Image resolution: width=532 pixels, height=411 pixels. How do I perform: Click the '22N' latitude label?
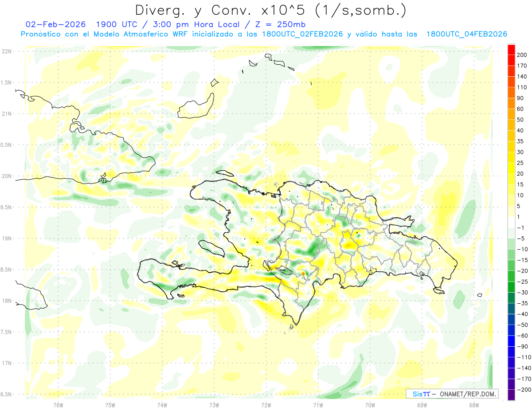7,51
